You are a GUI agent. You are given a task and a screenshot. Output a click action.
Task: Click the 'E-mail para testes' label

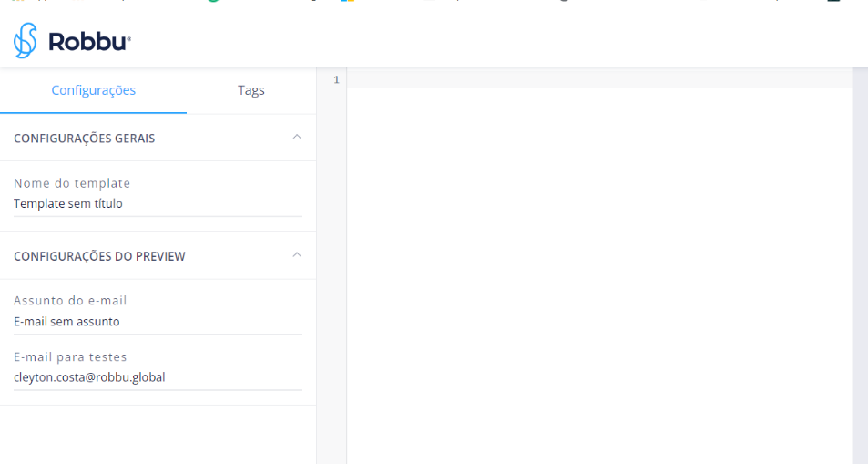tap(70, 356)
